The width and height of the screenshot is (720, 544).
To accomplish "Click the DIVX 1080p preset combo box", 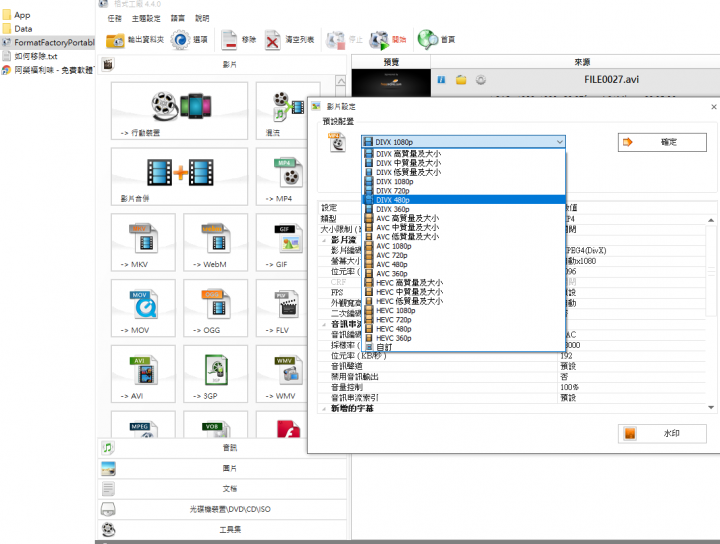I will tap(463, 142).
